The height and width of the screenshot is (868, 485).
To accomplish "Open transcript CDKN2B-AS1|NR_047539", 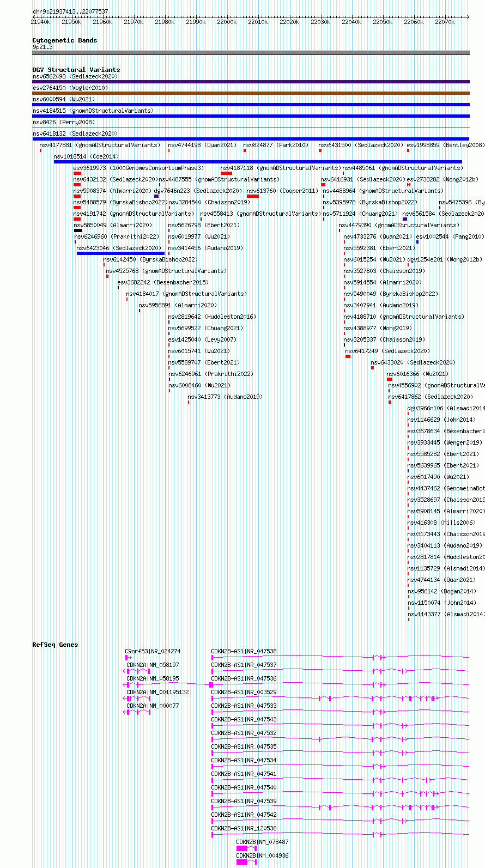I will click(244, 801).
